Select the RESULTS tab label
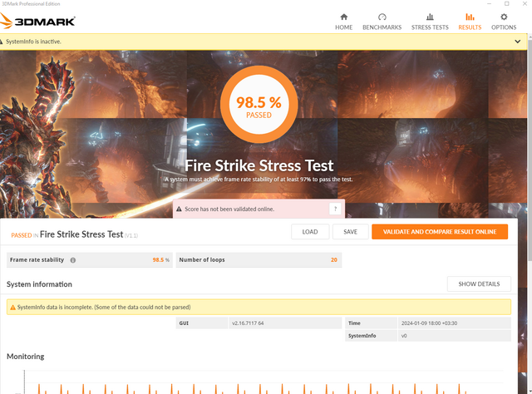The image size is (532, 394). [x=470, y=27]
